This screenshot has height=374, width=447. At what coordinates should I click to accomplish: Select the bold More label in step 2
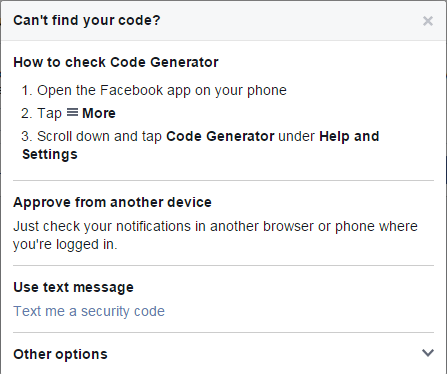tap(99, 113)
